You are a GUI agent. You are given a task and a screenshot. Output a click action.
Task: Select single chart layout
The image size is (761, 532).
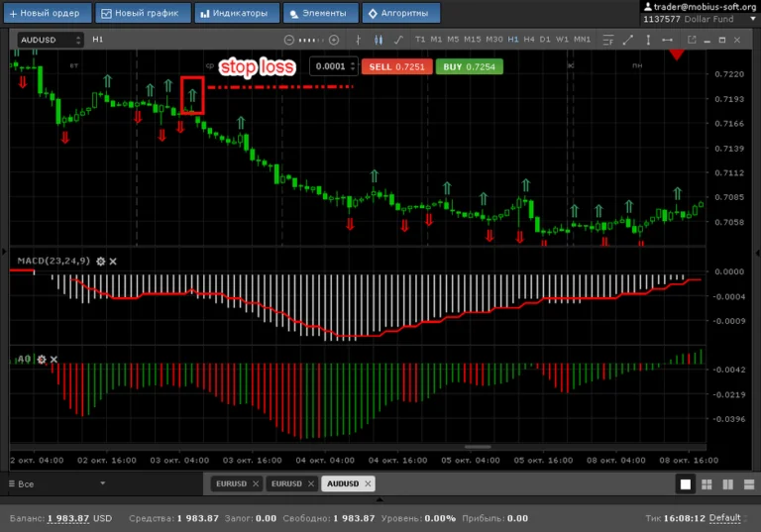pos(686,484)
